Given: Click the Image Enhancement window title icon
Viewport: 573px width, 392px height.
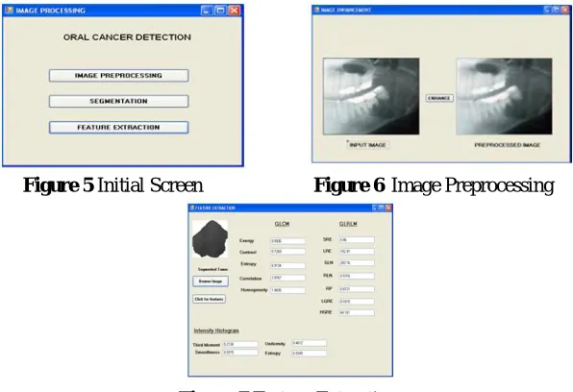Looking at the screenshot, I should (x=317, y=10).
